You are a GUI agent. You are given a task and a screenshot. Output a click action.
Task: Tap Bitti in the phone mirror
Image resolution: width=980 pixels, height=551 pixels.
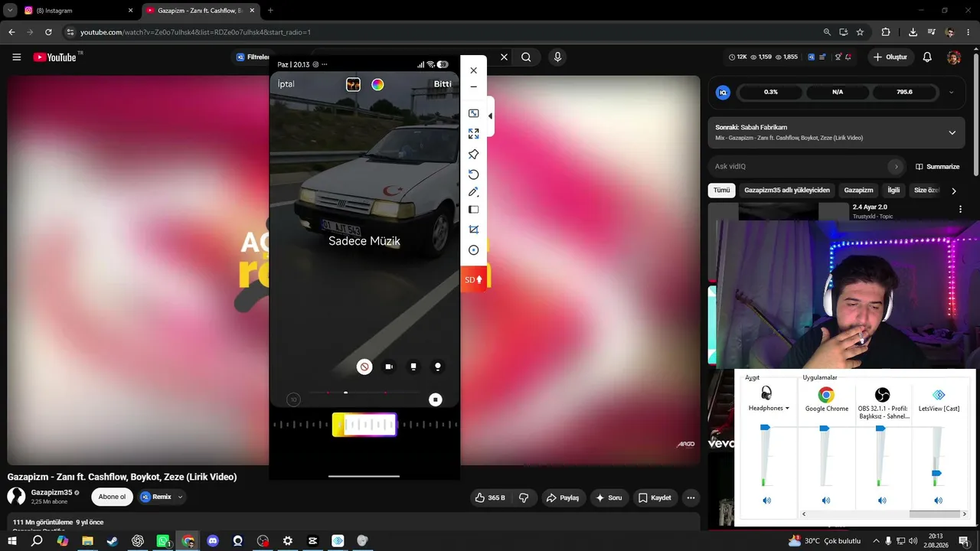tap(443, 84)
